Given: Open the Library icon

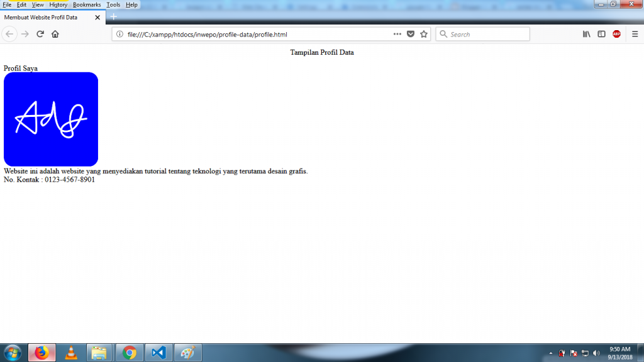Looking at the screenshot, I should 587,34.
